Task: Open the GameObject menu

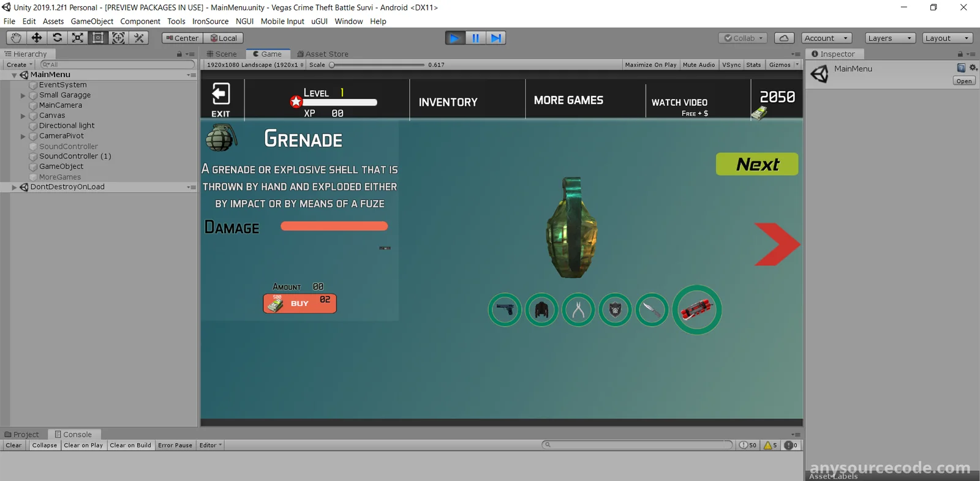Action: pyautogui.click(x=92, y=21)
